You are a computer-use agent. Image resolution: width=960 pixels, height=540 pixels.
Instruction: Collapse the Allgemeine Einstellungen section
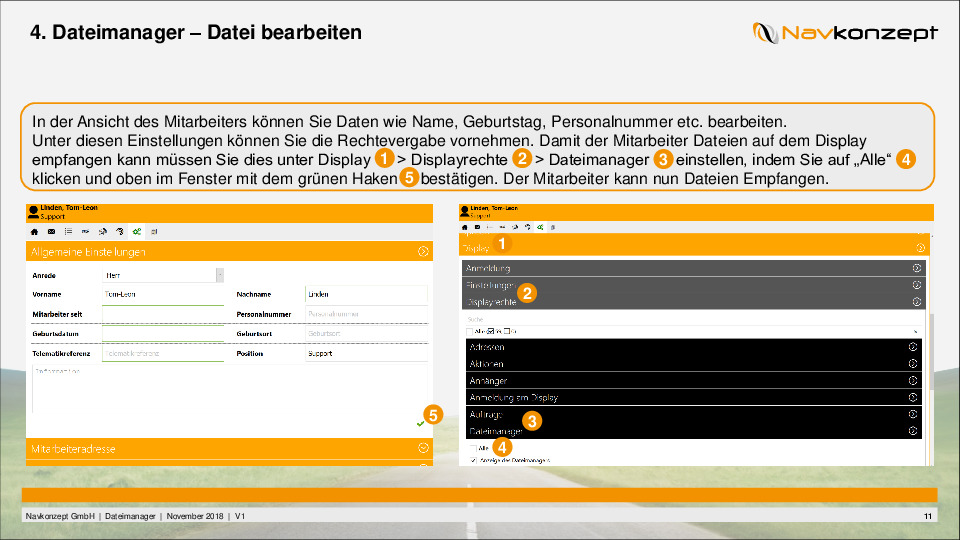[423, 252]
